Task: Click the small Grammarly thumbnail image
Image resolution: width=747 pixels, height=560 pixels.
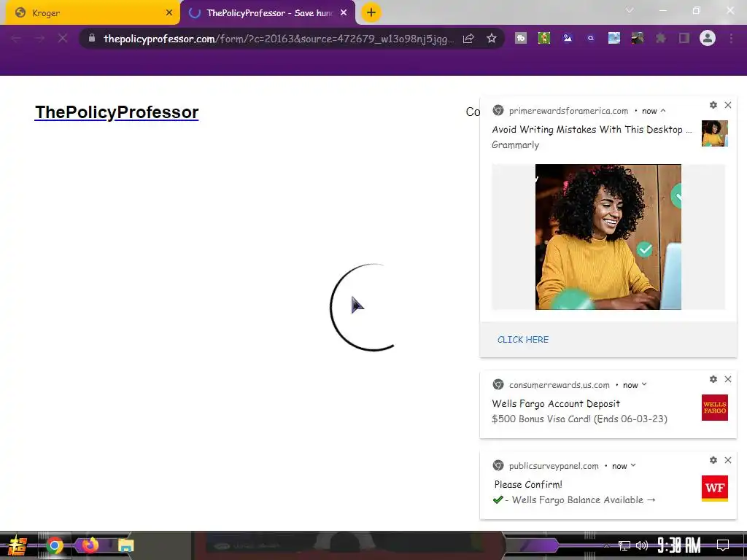Action: click(x=715, y=133)
